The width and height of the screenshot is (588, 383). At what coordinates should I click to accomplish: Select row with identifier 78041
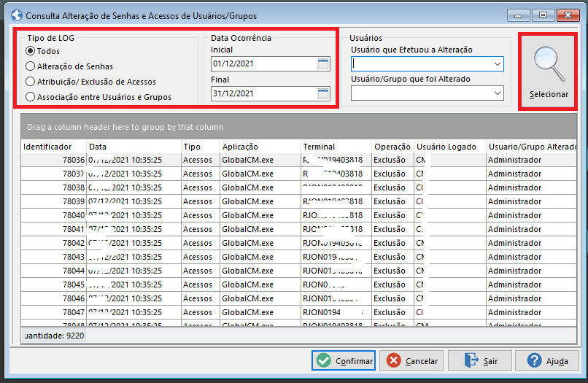click(x=298, y=230)
